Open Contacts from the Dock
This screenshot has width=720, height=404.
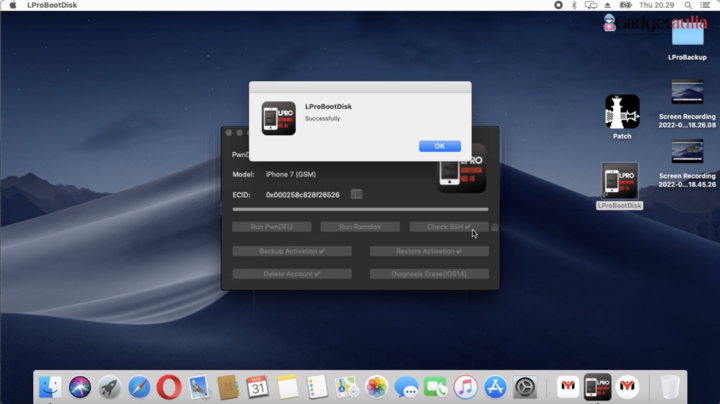tap(228, 387)
